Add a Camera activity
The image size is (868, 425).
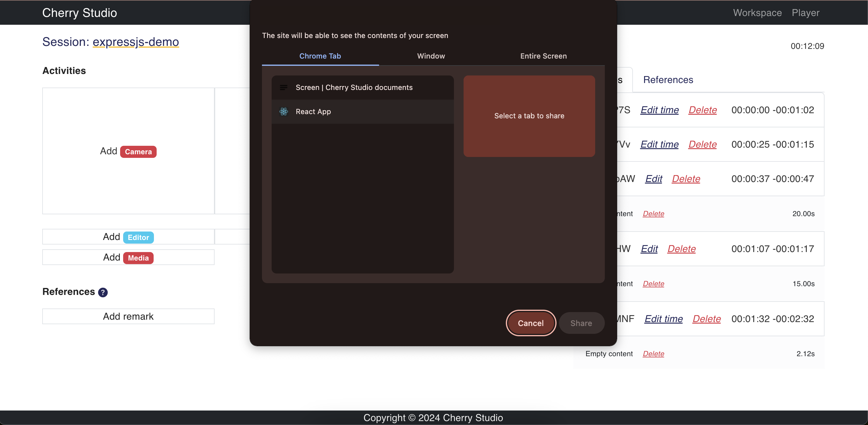128,151
